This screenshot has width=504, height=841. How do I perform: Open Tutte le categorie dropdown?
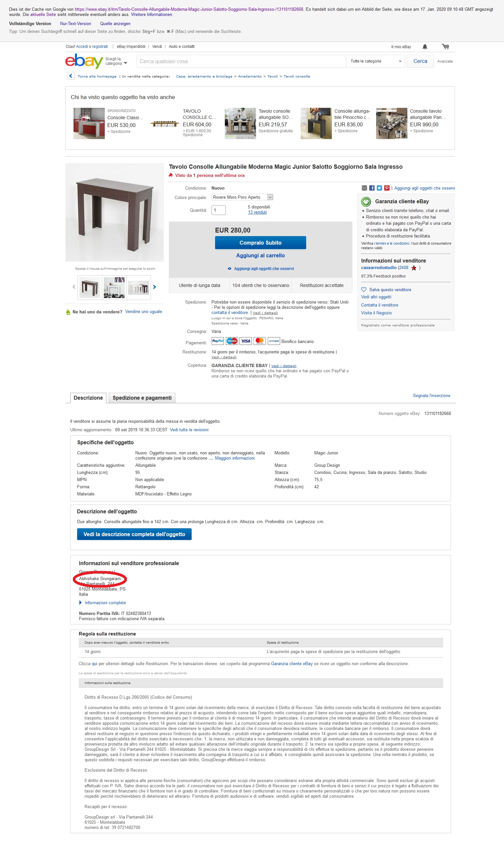click(375, 61)
